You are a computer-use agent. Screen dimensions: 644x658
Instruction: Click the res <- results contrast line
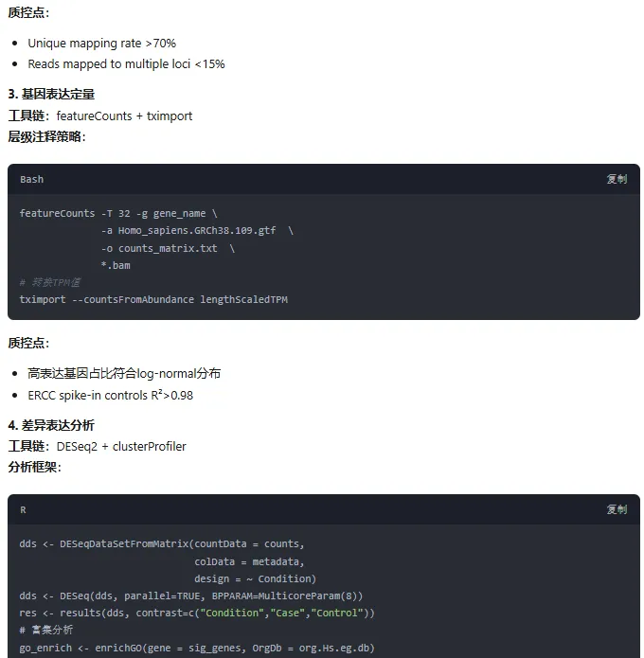click(197, 613)
